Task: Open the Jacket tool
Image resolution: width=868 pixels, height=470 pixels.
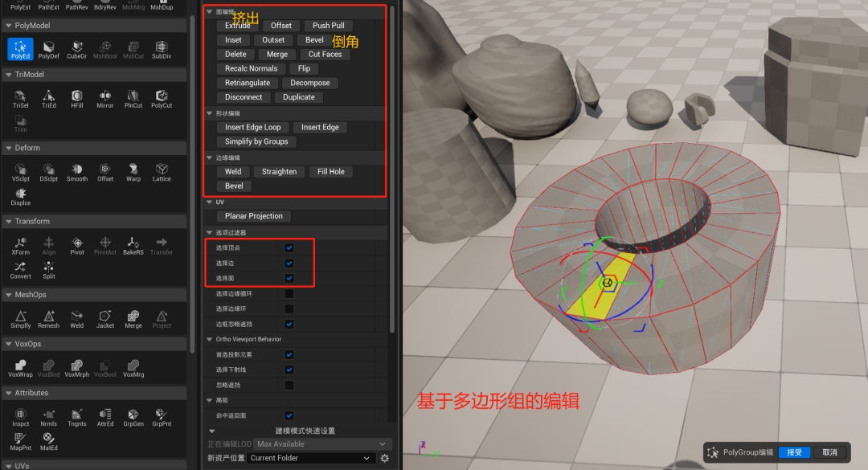Action: tap(104, 319)
